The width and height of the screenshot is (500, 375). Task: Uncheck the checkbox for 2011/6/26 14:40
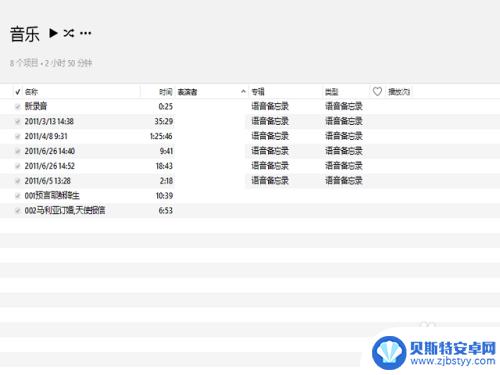pyautogui.click(x=18, y=151)
